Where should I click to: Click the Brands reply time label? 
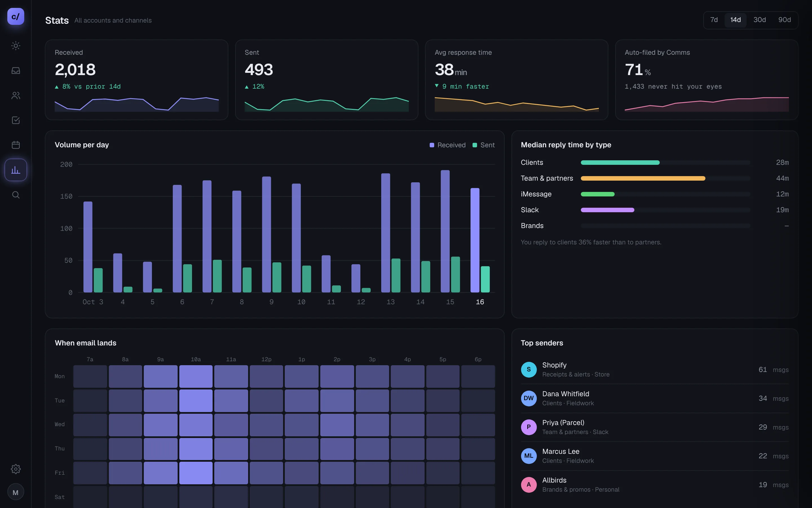click(x=532, y=226)
